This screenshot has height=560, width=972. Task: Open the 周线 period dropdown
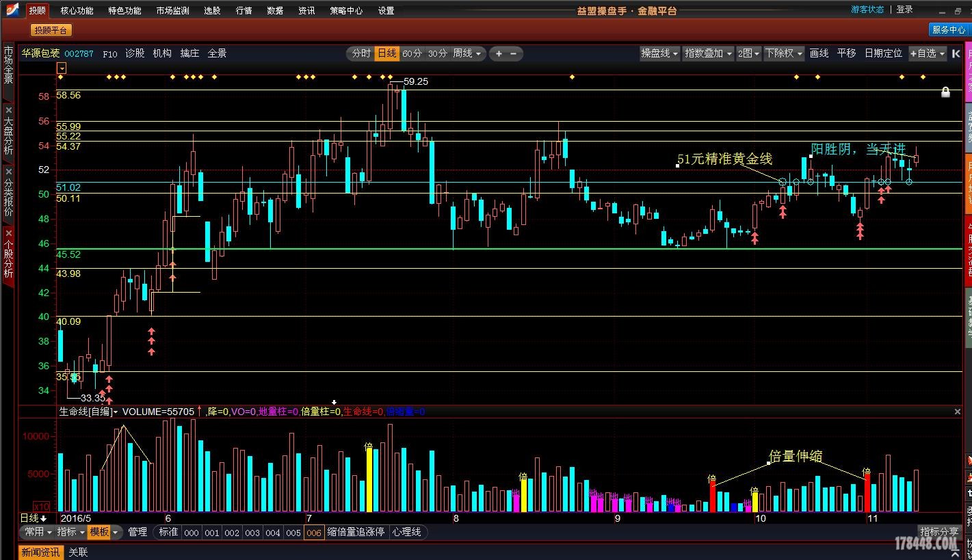(467, 53)
